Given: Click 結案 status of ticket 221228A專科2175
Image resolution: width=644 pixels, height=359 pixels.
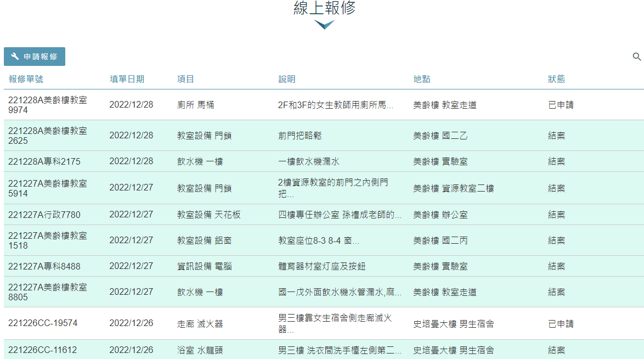Looking at the screenshot, I should pos(557,161).
